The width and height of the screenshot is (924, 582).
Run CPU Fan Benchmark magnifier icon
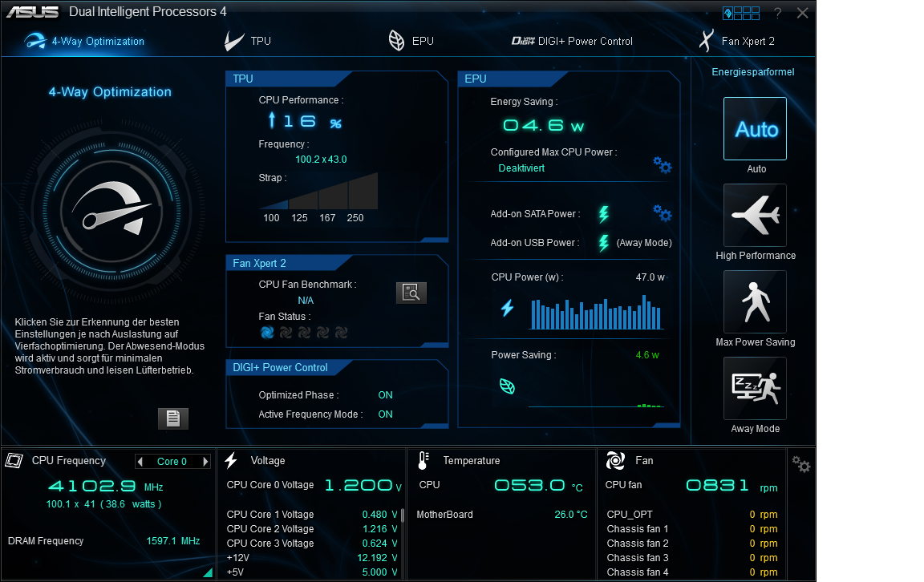411,293
